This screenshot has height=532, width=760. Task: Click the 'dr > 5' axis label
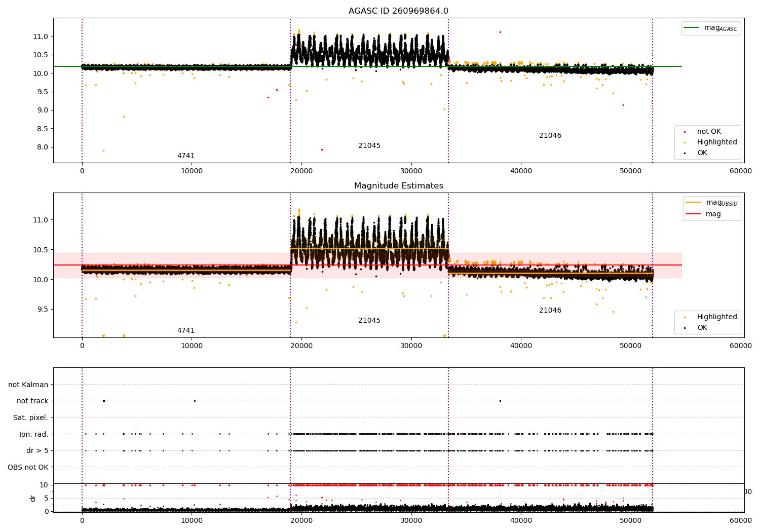[x=37, y=451]
